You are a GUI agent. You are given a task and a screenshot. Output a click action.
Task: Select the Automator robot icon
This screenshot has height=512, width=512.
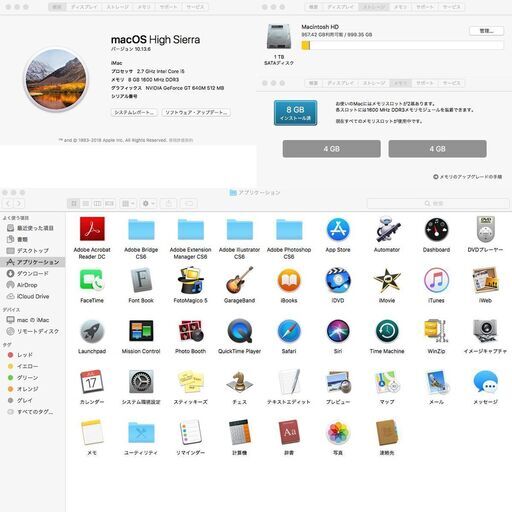[x=387, y=229]
